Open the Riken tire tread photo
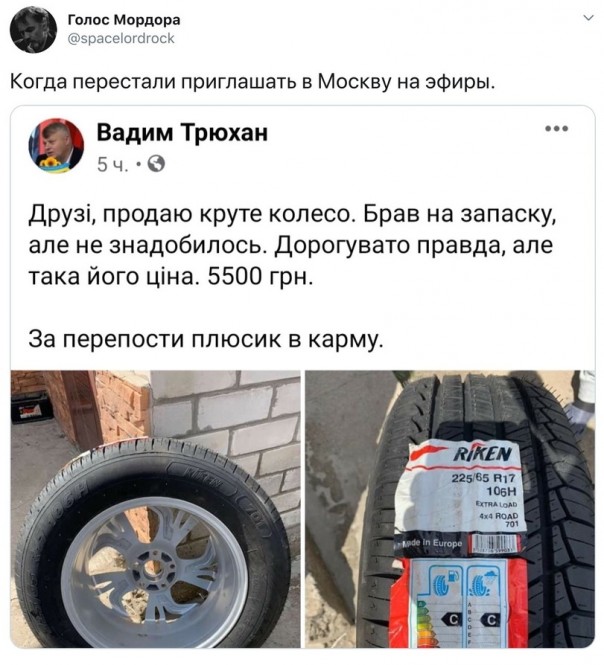The image size is (604, 665). (450, 509)
